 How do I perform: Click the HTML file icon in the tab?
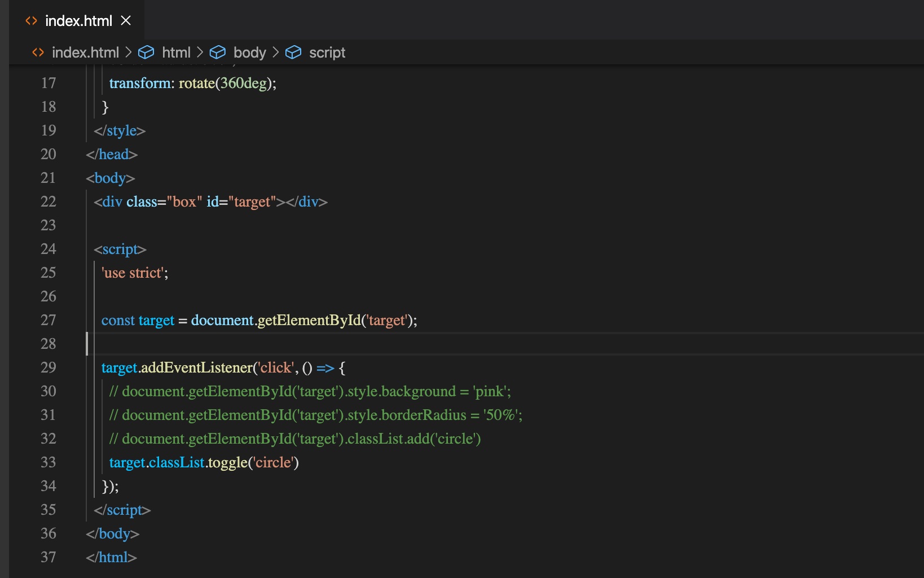[x=32, y=21]
